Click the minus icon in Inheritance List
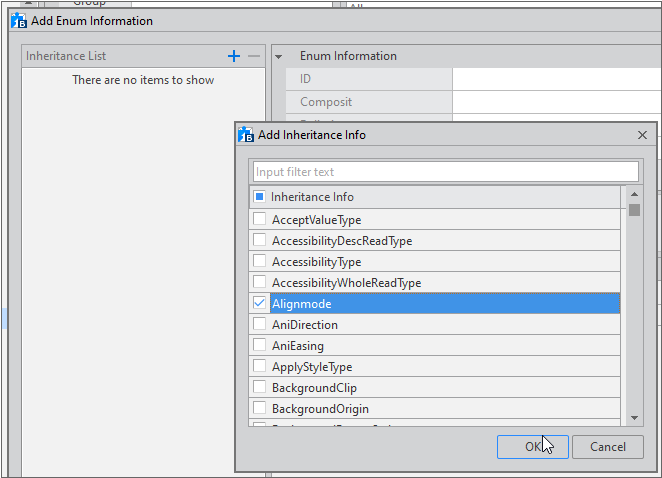Viewport: 662px width, 478px height. coord(254,56)
